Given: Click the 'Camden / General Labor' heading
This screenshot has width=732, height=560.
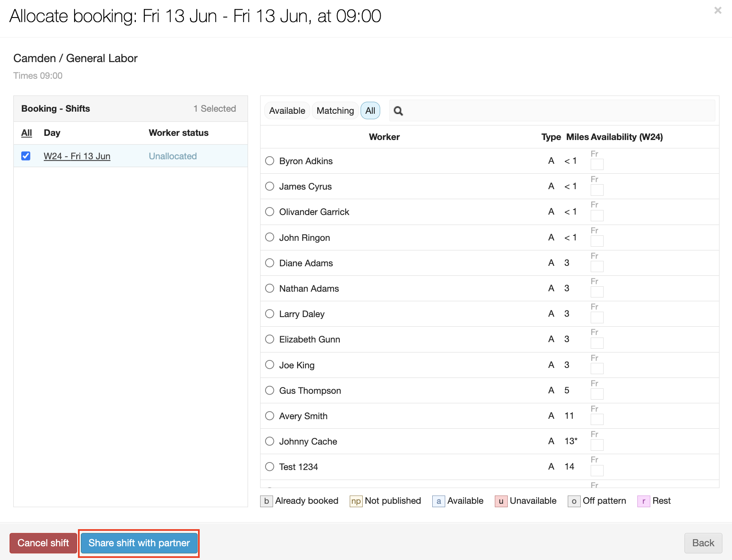Looking at the screenshot, I should pyautogui.click(x=75, y=58).
